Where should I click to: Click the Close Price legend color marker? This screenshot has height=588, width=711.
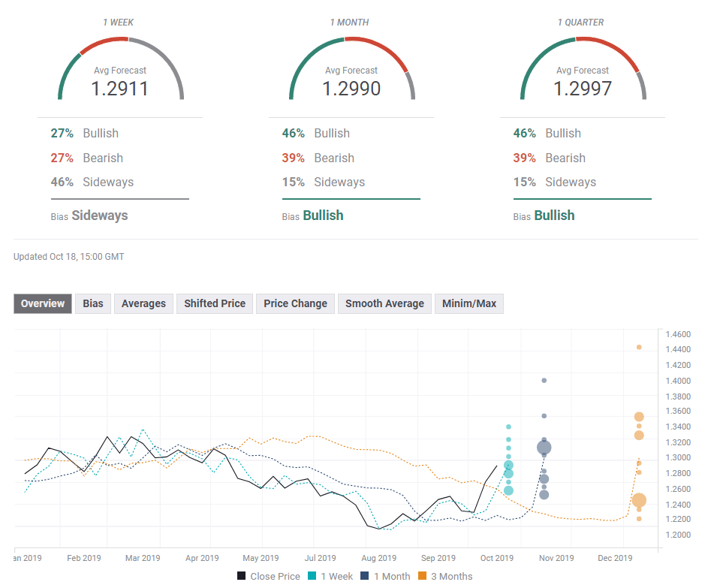(241, 576)
